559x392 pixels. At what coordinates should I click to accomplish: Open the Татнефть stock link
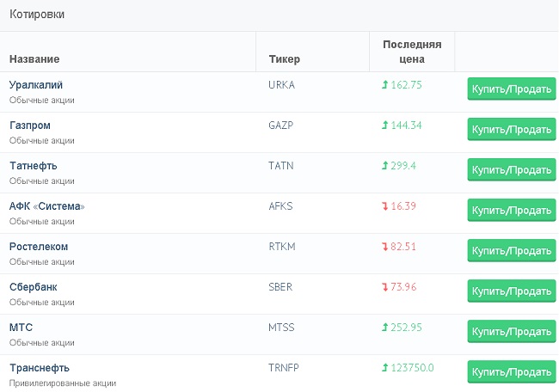pyautogui.click(x=34, y=166)
